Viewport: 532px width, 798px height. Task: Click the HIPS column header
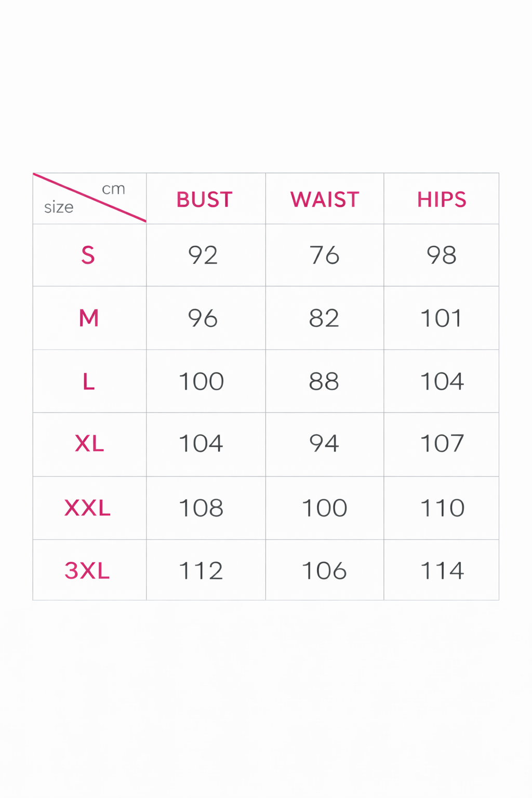(x=442, y=199)
